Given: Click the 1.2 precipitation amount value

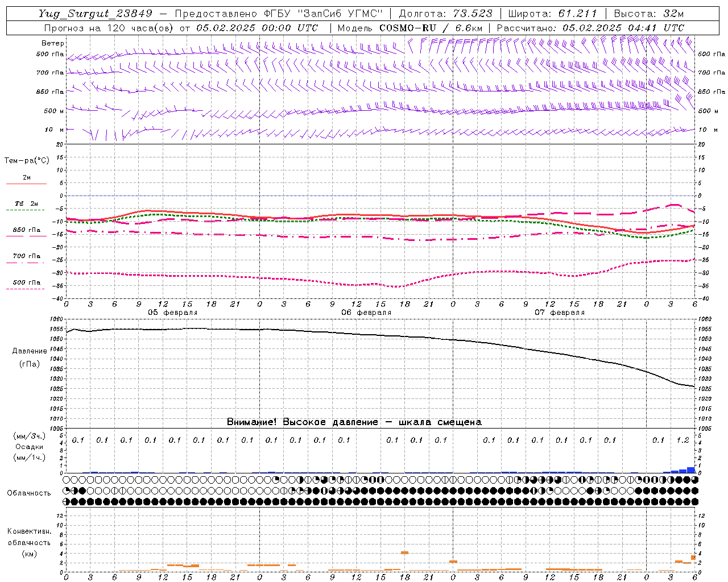Looking at the screenshot, I should [682, 440].
